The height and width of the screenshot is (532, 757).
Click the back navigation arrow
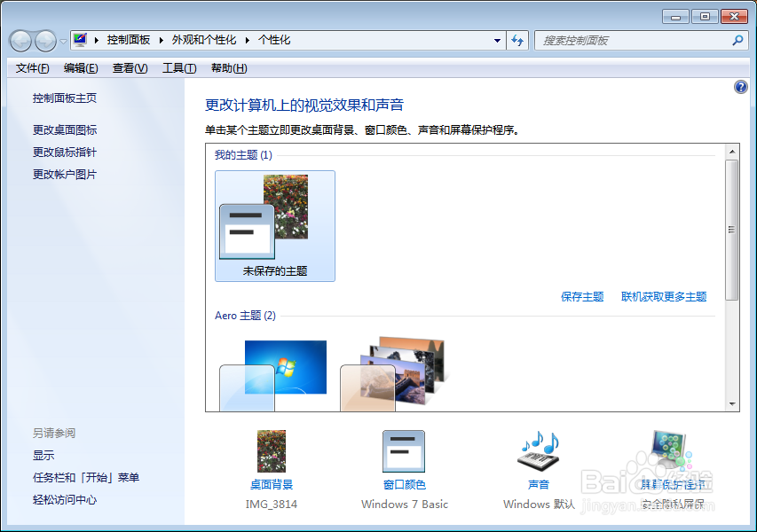[x=20, y=40]
